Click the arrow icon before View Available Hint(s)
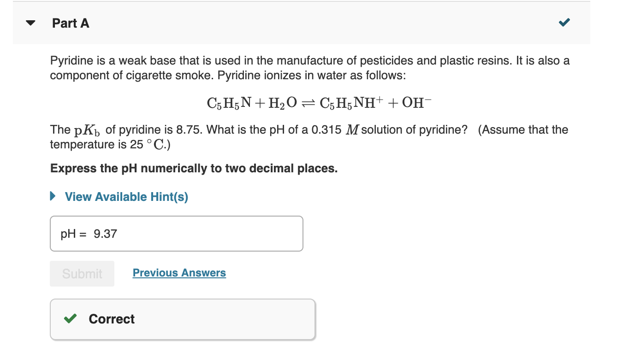Image resolution: width=617 pixels, height=364 pixels. [x=52, y=196]
